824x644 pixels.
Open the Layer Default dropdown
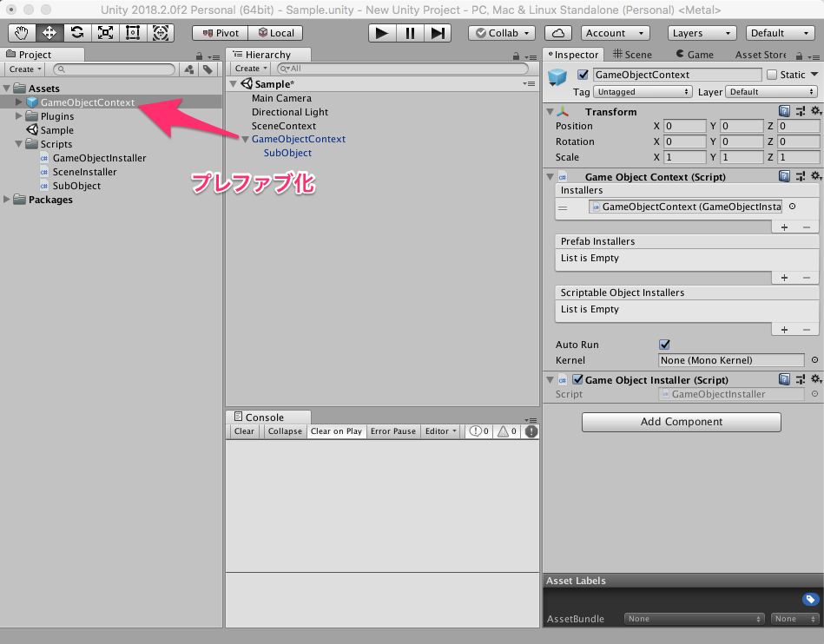pos(771,92)
